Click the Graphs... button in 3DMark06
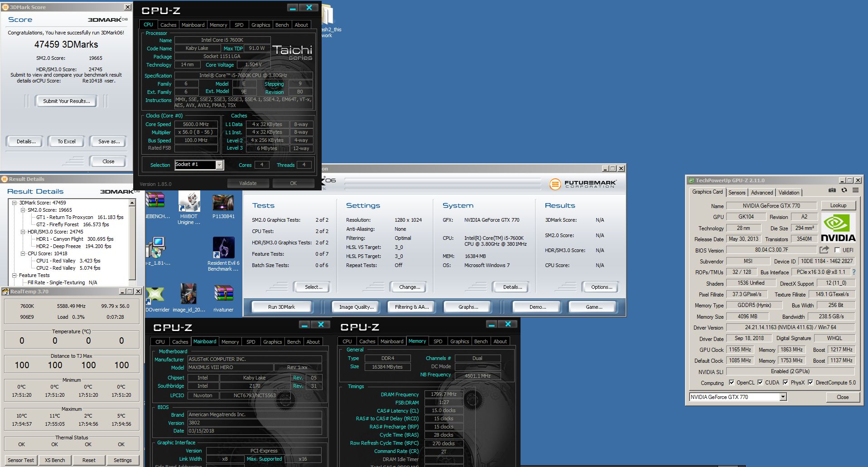Screen dimensions: 868x467 468,307
